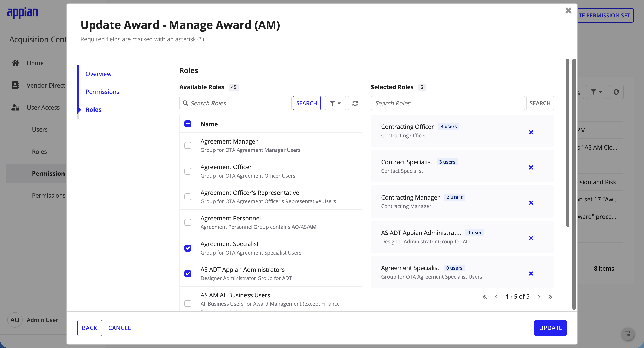Click the Appian logo
Viewport: 644px width, 348px height.
23,13
